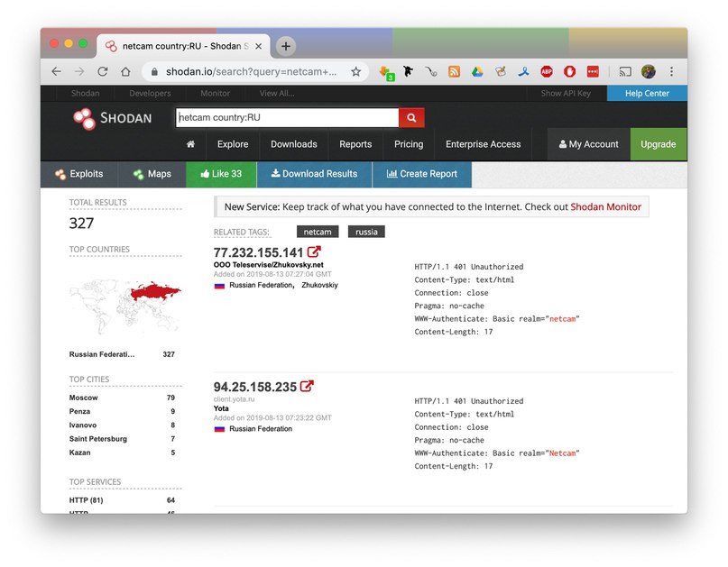Filter by Saint Petersburg in top cities
The height and width of the screenshot is (567, 728).
click(x=98, y=439)
